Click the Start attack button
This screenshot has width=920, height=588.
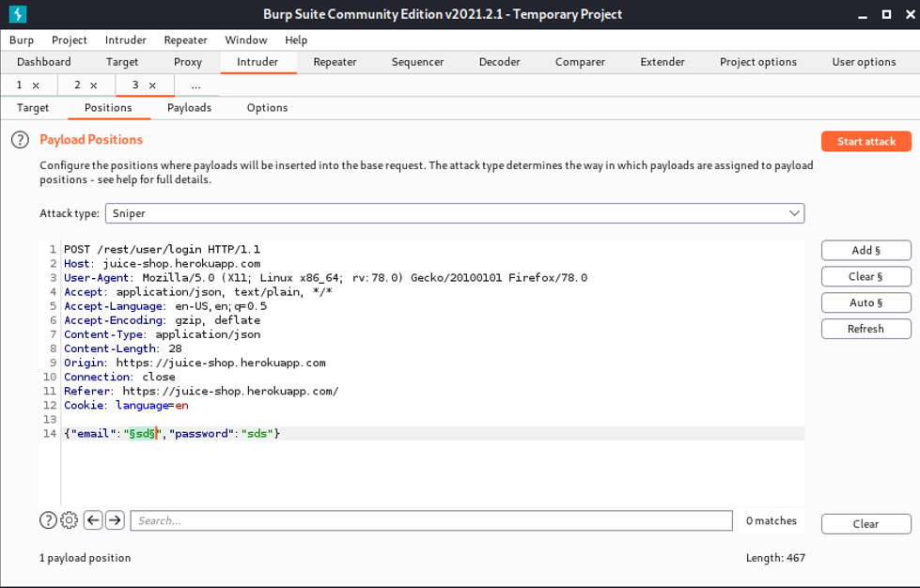(x=866, y=141)
